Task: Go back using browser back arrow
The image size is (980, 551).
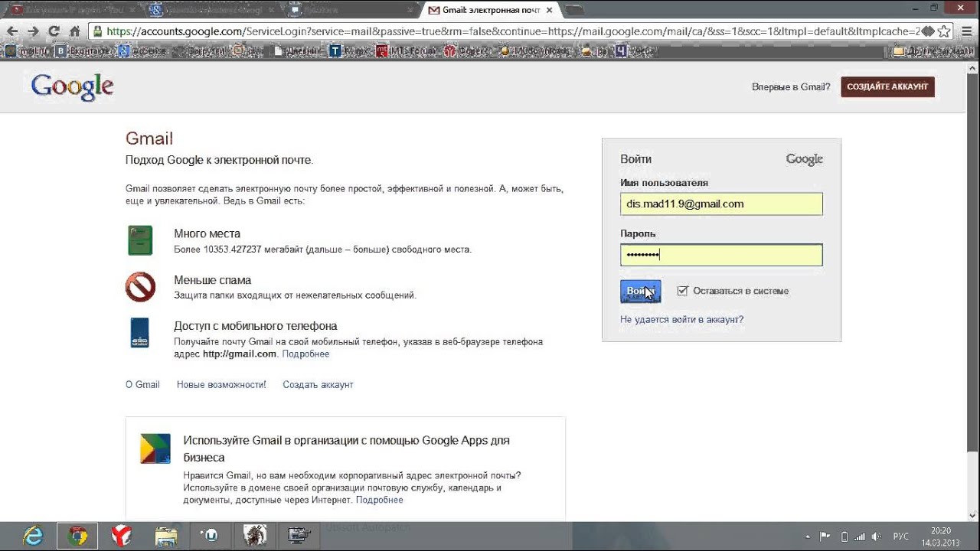Action: 12,31
